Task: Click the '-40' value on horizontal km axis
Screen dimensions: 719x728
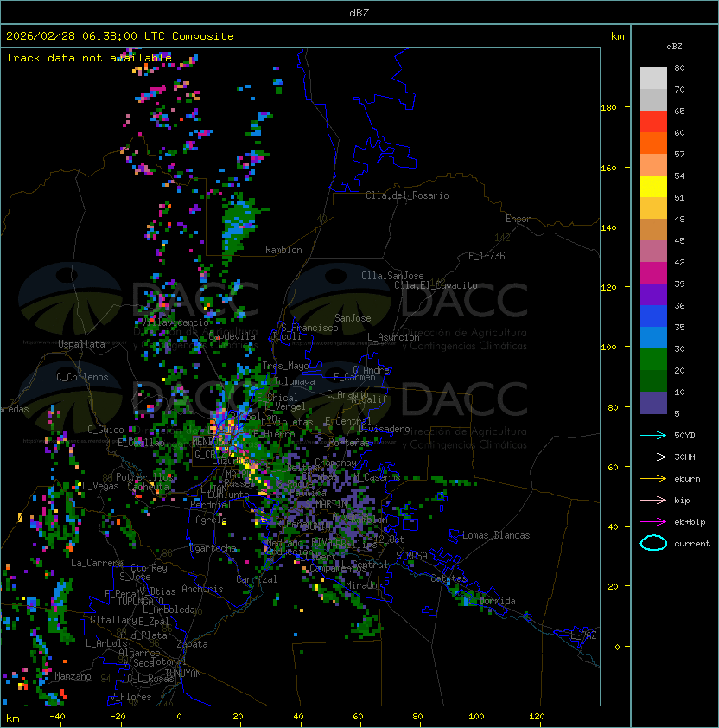Action: 57,717
